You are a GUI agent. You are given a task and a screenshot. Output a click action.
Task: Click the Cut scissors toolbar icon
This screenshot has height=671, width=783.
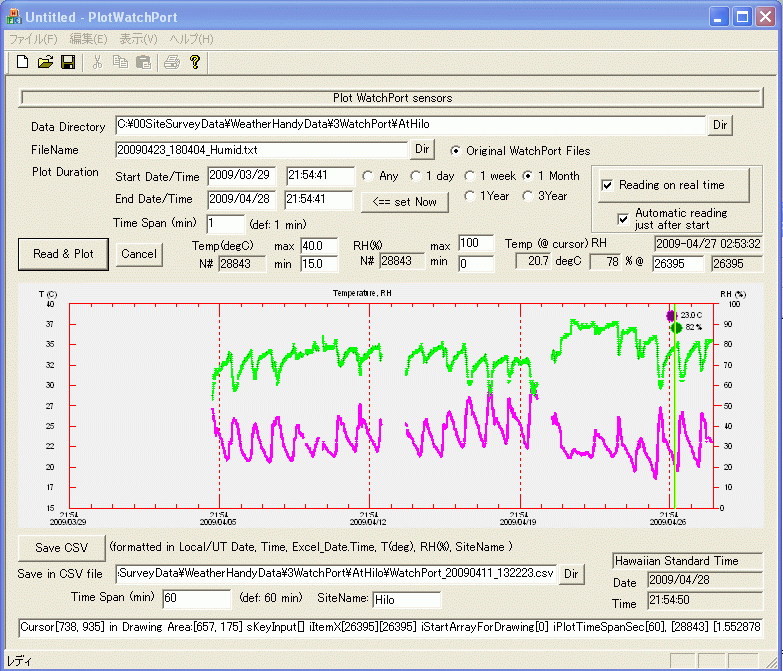click(97, 62)
